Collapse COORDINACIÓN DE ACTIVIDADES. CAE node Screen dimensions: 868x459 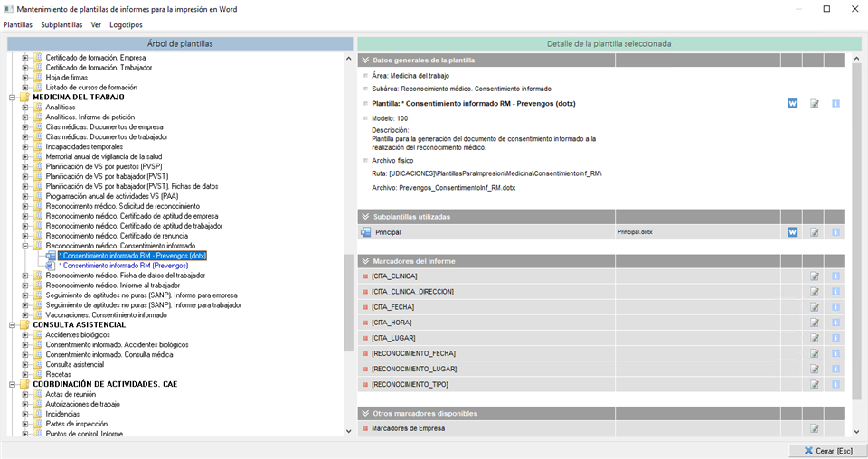click(x=12, y=384)
